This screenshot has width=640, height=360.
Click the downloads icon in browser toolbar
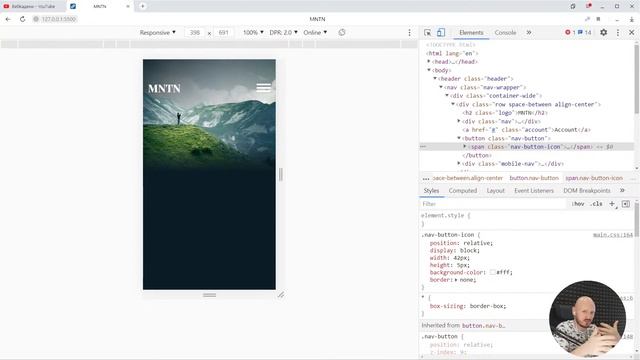pyautogui.click(x=632, y=19)
